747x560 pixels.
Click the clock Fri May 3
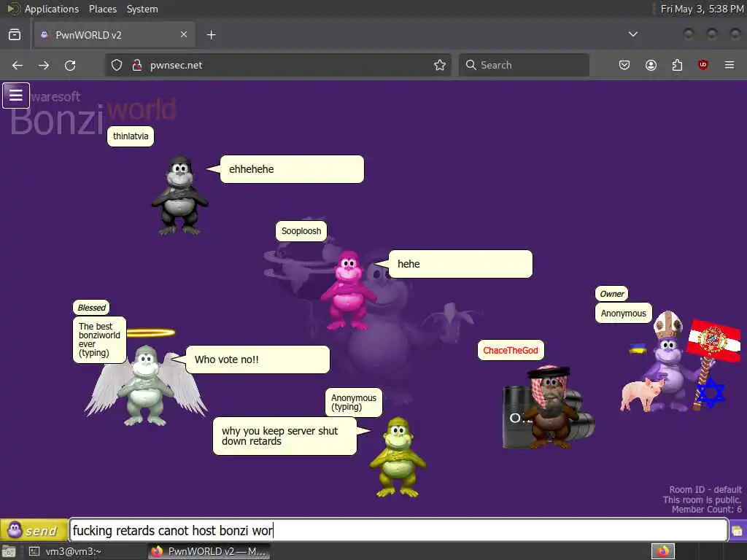[702, 9]
